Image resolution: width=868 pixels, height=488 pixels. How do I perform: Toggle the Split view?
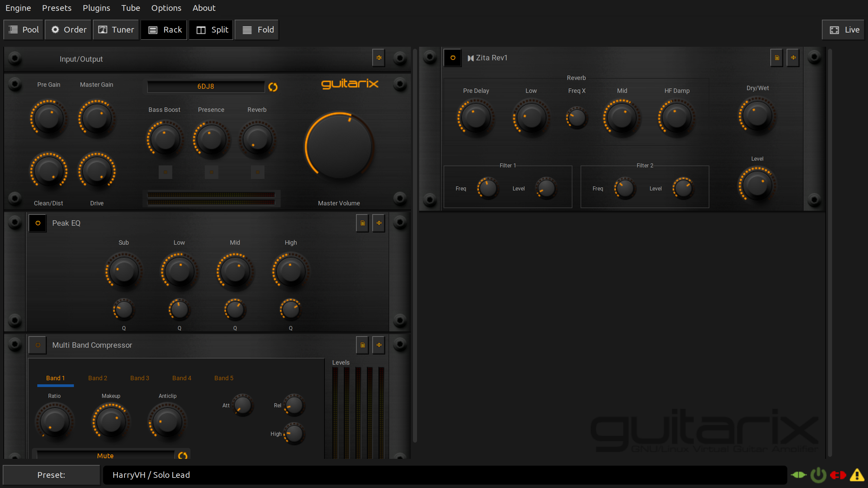[x=211, y=30]
